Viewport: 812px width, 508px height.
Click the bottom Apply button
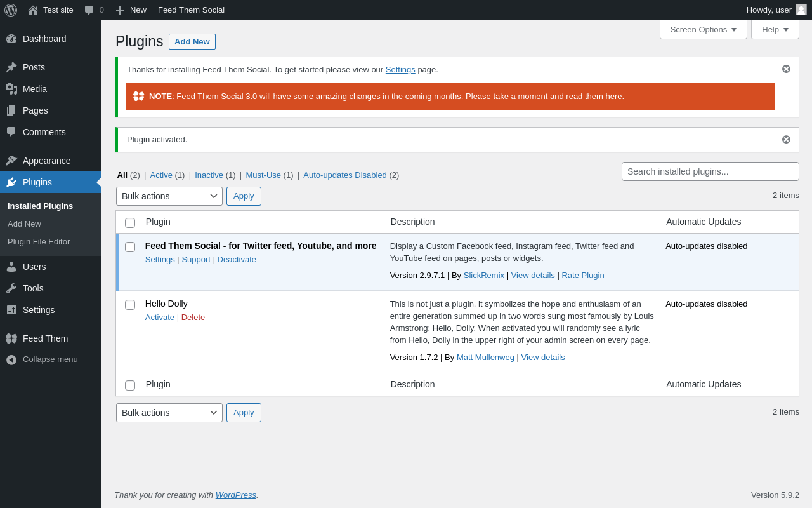(244, 413)
